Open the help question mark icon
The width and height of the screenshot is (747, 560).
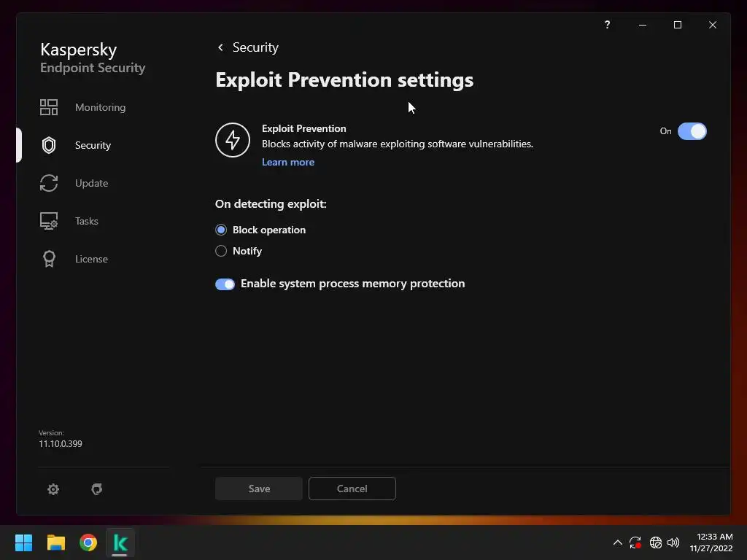(x=607, y=25)
